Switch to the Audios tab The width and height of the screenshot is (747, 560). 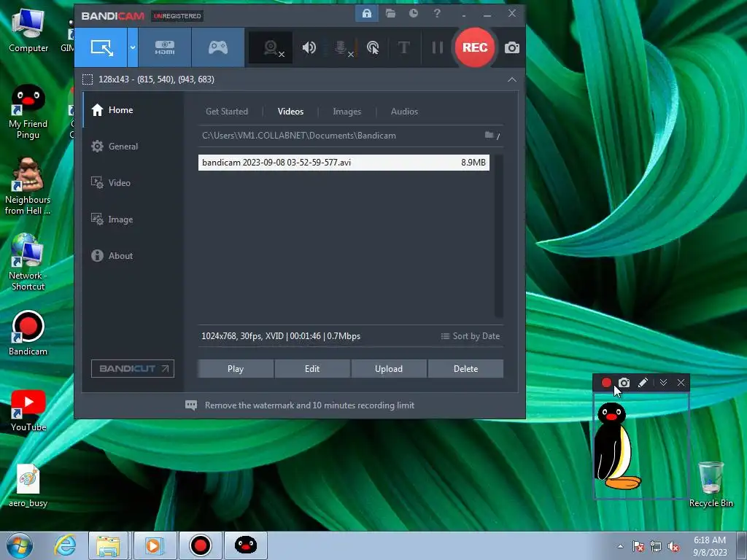(404, 112)
